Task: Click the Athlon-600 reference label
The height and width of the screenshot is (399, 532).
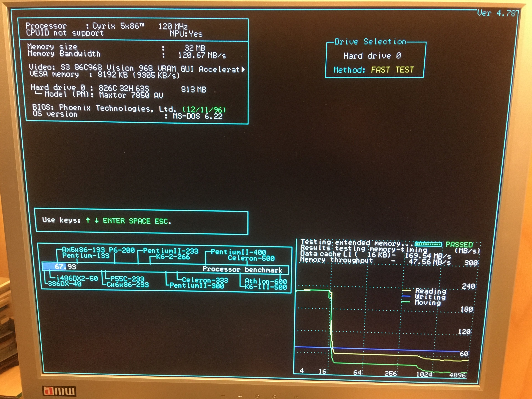Action: (266, 281)
